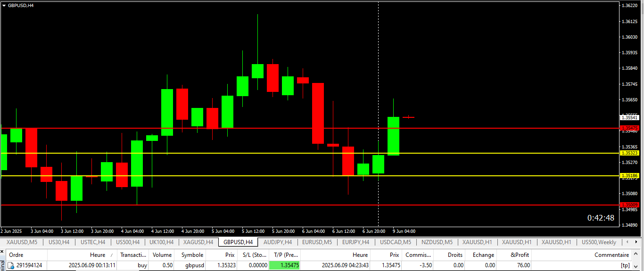
Task: Click the Volume column header
Action: tap(162, 255)
